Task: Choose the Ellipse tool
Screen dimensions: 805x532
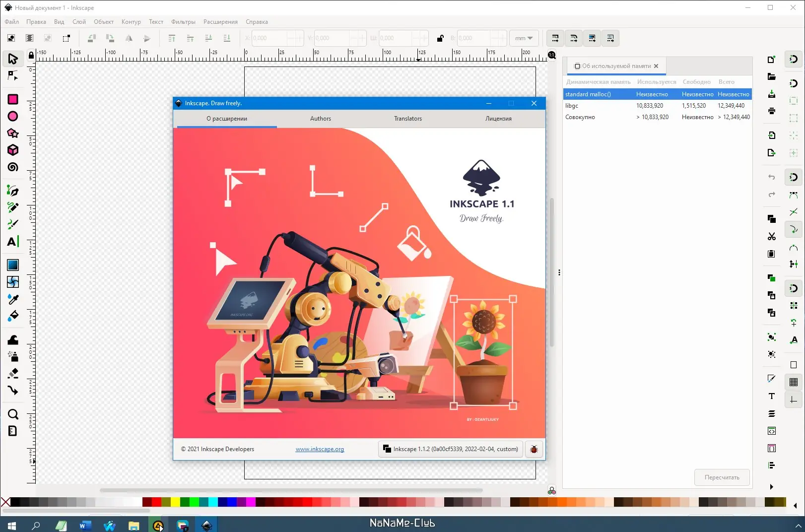Action: pos(13,116)
